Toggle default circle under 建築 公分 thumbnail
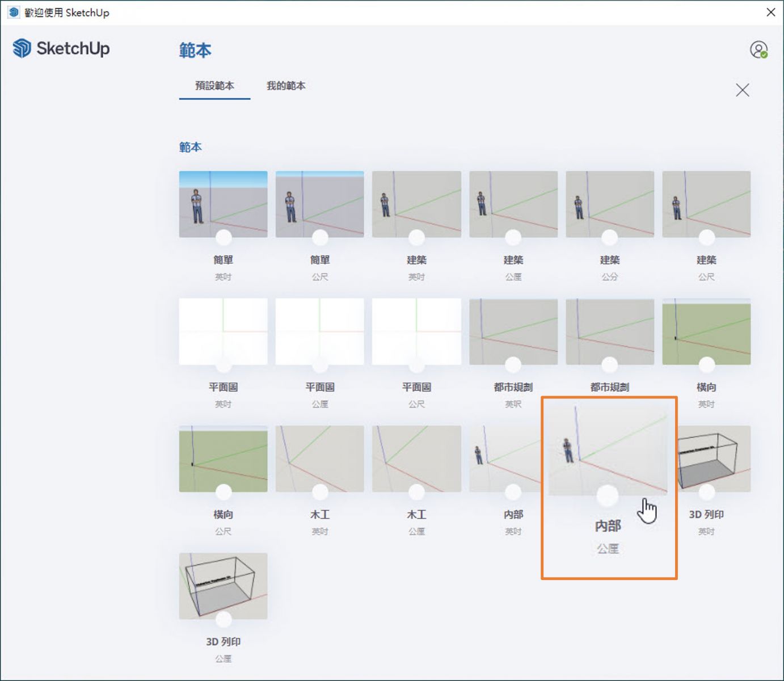 tap(609, 237)
